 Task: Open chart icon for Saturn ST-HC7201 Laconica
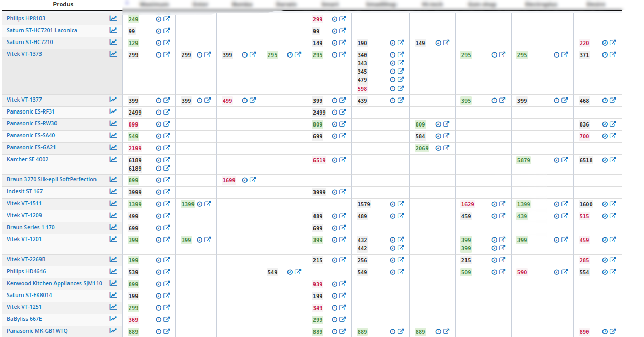coord(113,30)
